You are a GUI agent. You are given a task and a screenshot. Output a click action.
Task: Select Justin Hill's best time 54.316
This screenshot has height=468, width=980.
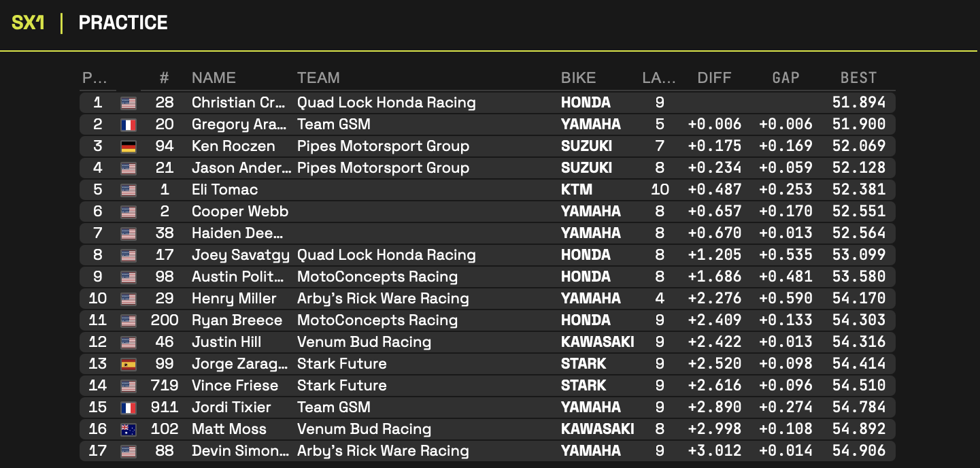click(x=859, y=342)
